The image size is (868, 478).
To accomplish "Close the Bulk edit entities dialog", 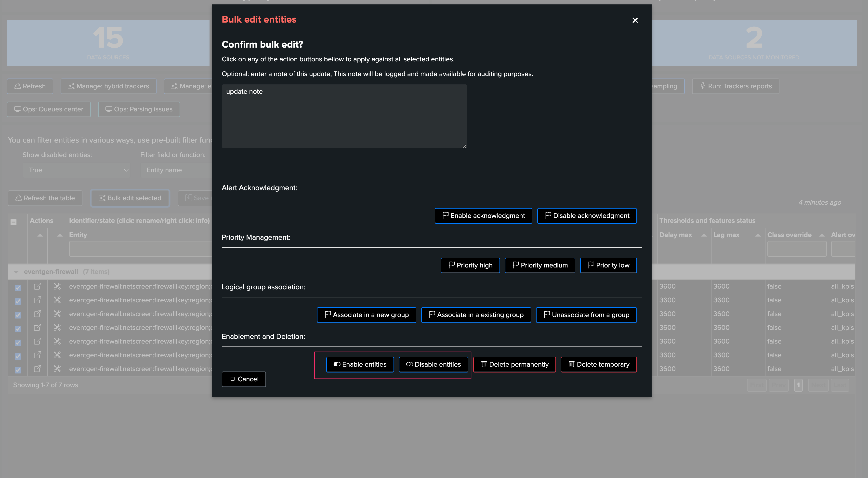I will click(x=635, y=20).
